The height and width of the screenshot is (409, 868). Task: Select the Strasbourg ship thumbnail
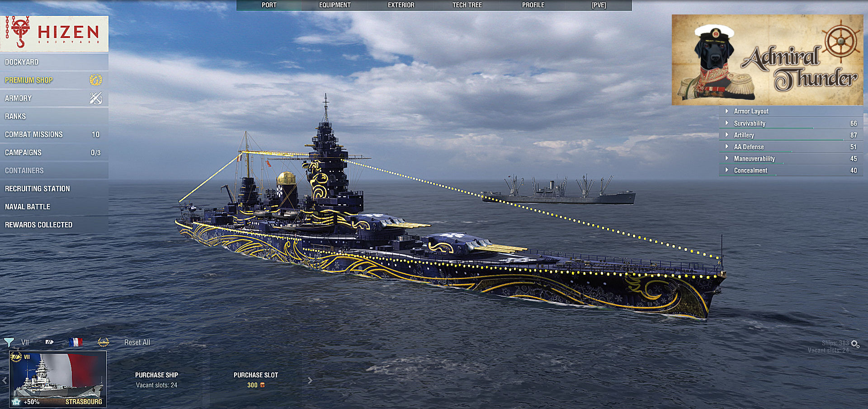(x=58, y=379)
